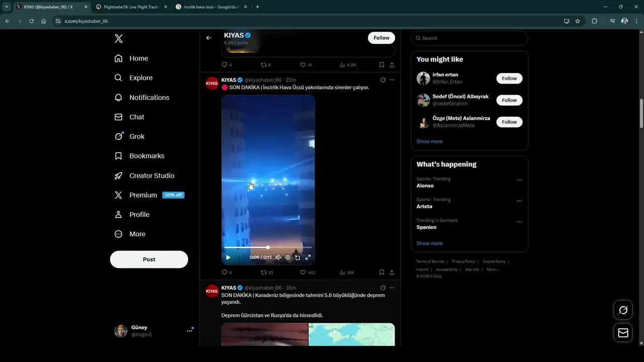
Task: Click Show more under You might like
Action: click(430, 141)
